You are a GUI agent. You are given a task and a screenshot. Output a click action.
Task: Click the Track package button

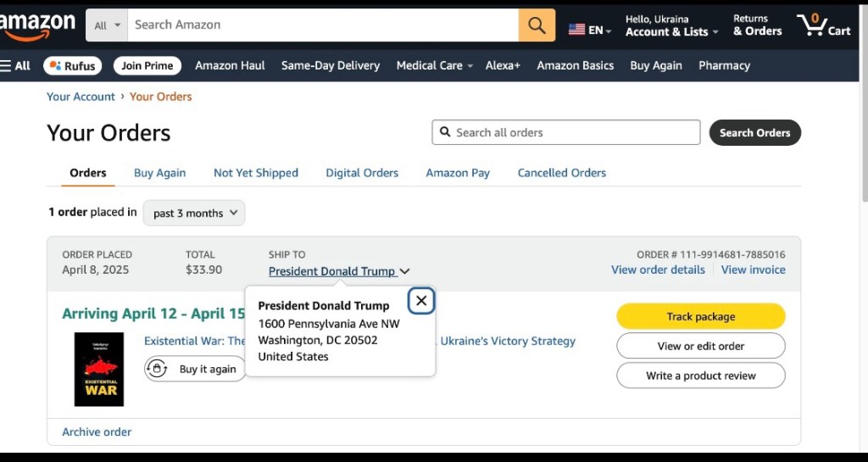700,316
